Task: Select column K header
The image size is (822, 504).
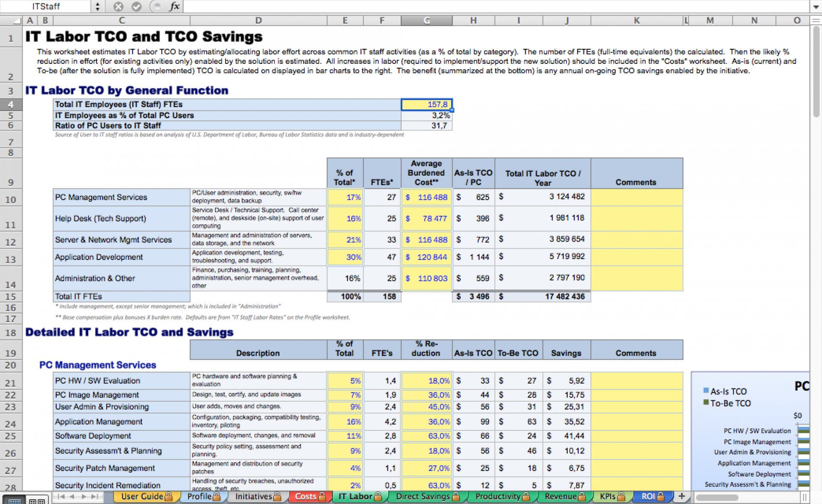Action: [637, 20]
